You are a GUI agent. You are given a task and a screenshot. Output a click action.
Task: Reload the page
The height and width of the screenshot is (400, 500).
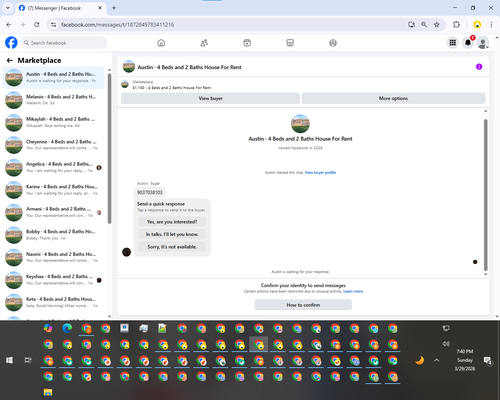[37, 24]
